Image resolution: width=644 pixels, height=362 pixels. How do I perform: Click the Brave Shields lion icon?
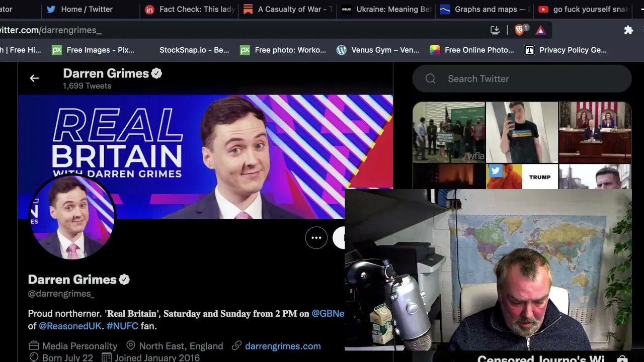pos(520,30)
